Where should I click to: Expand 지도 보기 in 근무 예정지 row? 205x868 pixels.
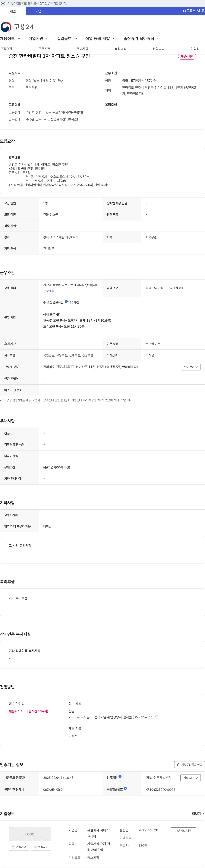(x=190, y=367)
